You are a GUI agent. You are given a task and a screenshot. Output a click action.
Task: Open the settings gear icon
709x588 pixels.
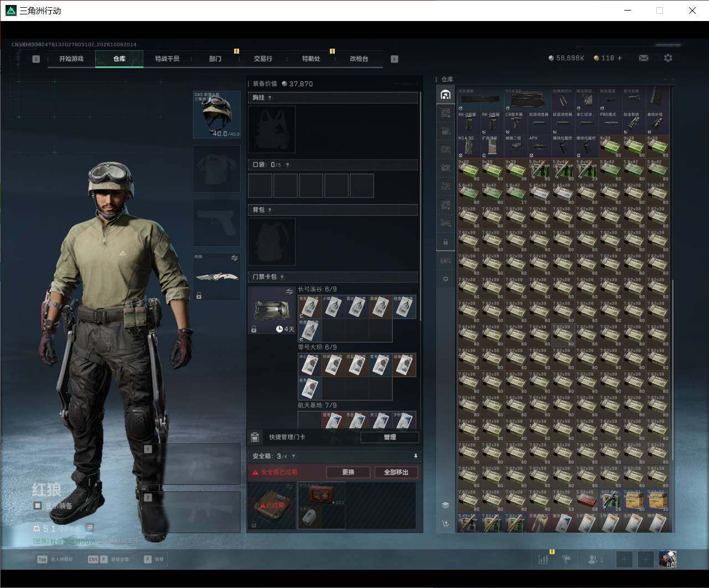tap(668, 58)
